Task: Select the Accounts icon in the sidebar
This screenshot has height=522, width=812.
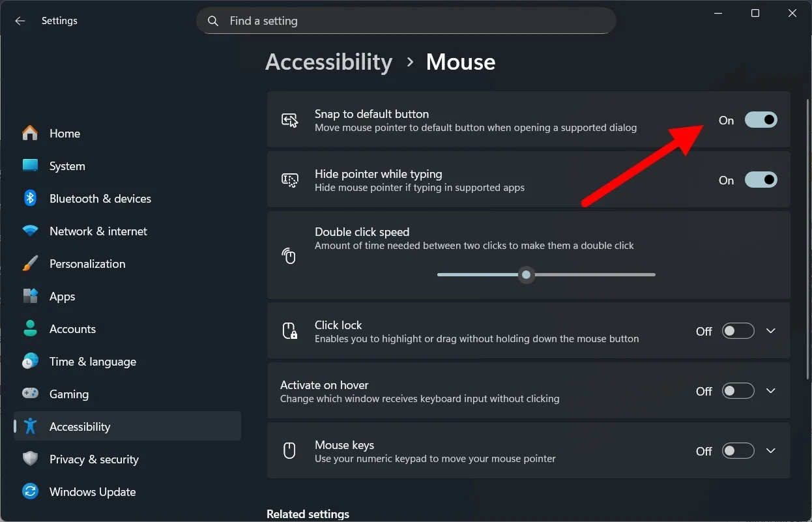Action: click(30, 328)
